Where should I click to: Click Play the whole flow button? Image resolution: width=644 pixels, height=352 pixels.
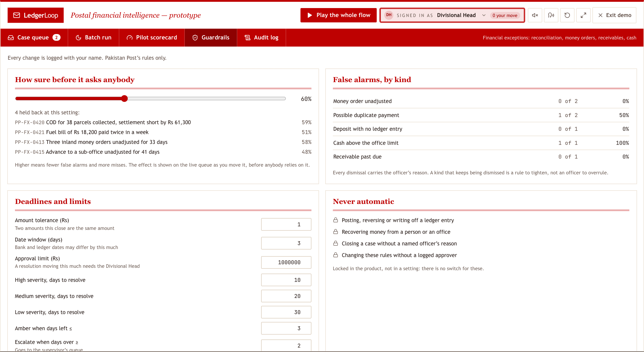tap(338, 15)
